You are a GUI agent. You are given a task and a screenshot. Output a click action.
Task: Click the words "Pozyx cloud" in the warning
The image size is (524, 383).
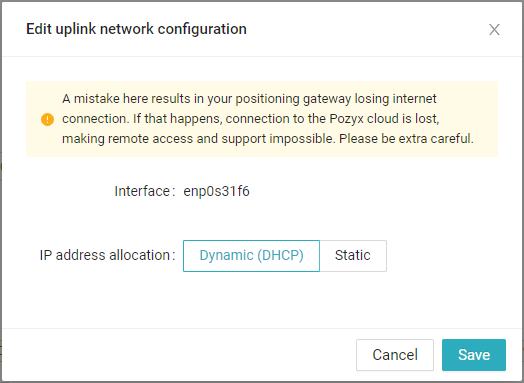coord(364,119)
